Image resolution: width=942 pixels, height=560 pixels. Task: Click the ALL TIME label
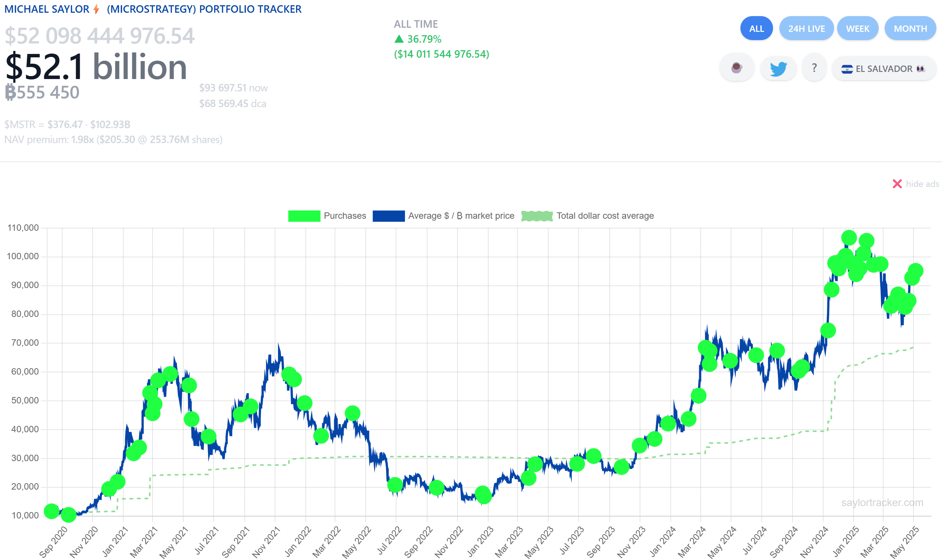(416, 24)
